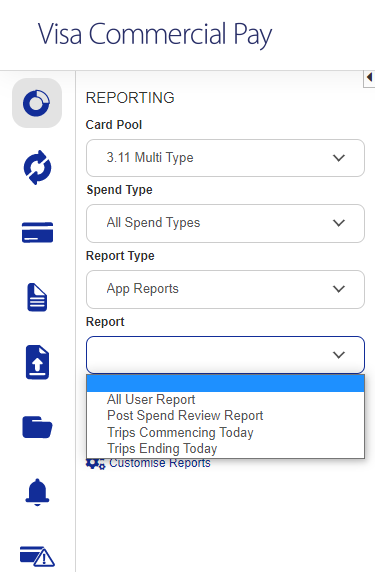
Task: Open the credit card sidebar icon
Action: 37,232
